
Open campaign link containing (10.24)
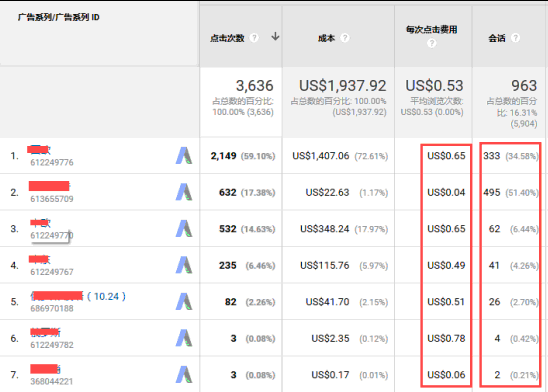(78, 296)
